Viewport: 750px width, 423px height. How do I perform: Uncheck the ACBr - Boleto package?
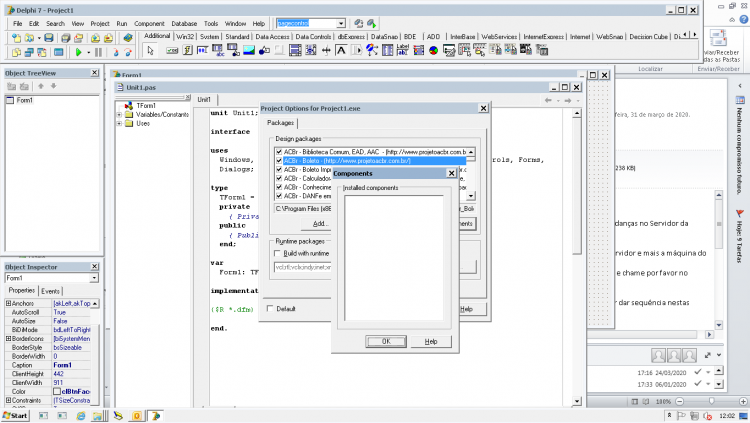tap(279, 161)
